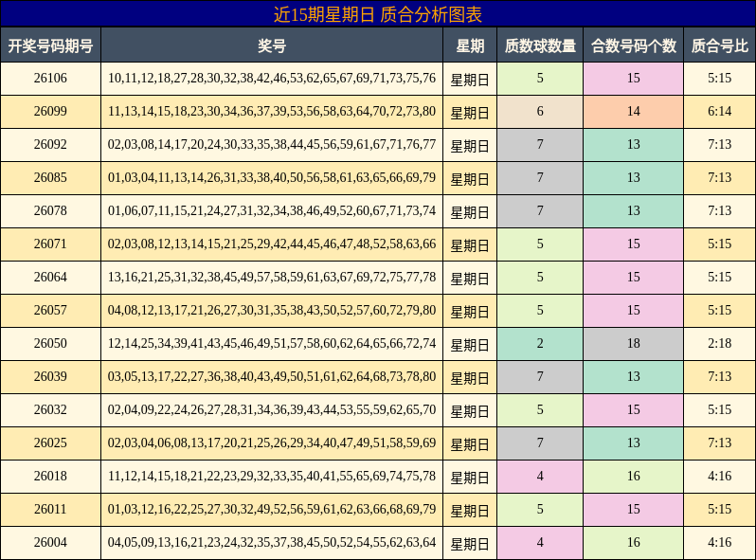Click ratio 5:15 in row 26106
The image size is (756, 560).
coord(719,78)
